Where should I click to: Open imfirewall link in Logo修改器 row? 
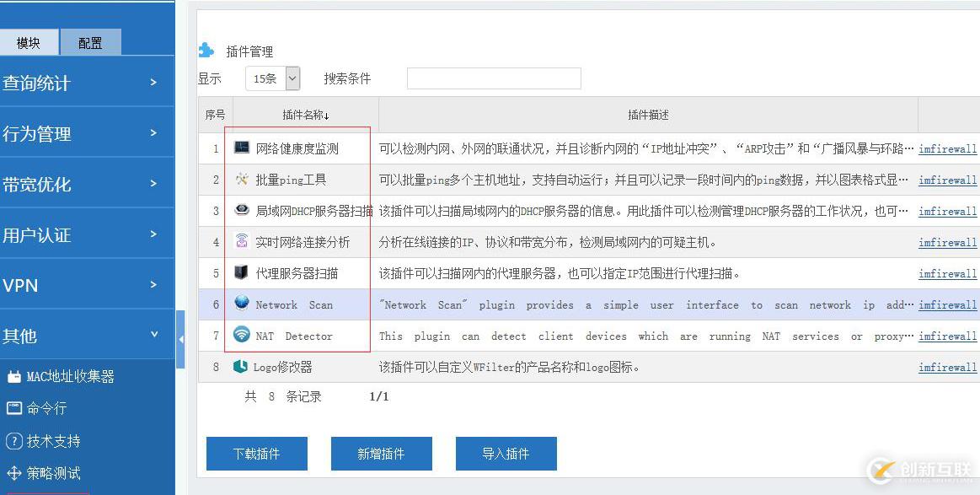tap(947, 368)
